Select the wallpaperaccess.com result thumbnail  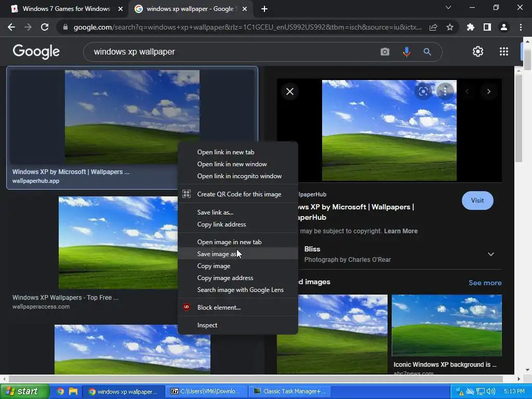coord(118,243)
